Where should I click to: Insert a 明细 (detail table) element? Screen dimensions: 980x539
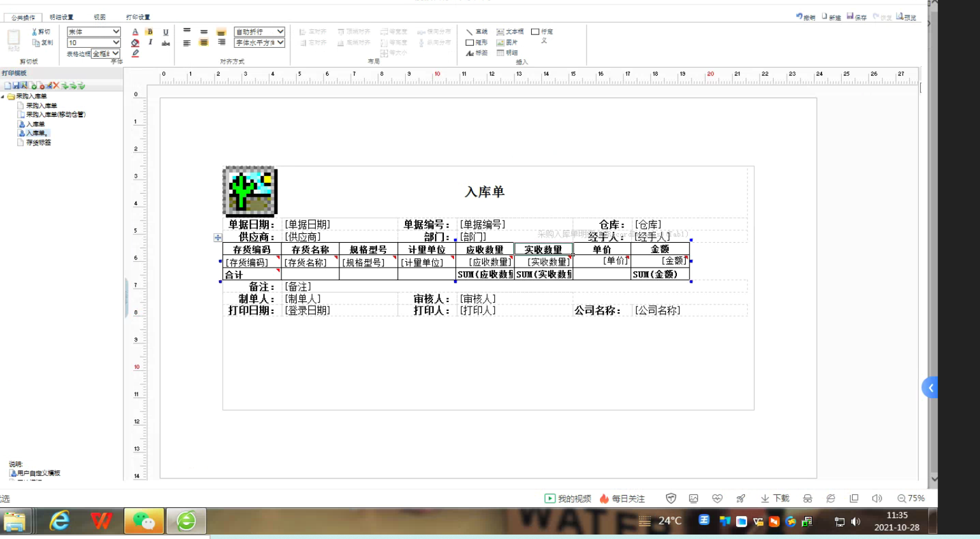tap(508, 53)
